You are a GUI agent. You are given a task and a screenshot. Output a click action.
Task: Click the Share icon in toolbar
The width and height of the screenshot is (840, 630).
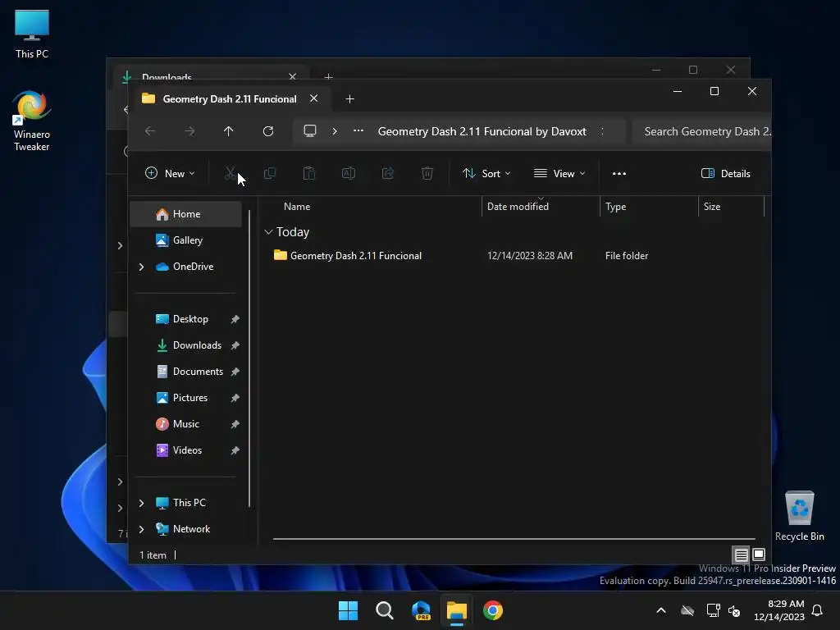[388, 173]
